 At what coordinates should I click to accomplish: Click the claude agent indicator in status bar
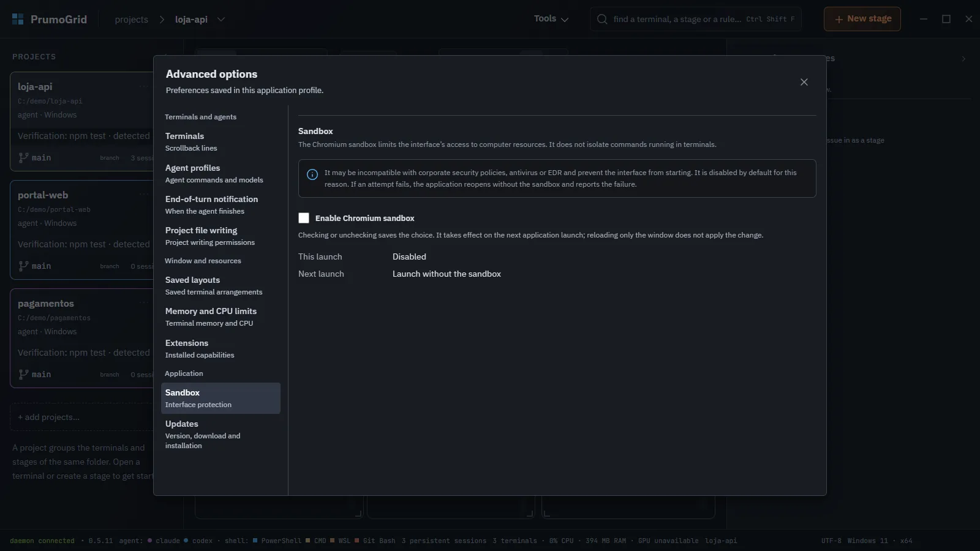point(164,541)
